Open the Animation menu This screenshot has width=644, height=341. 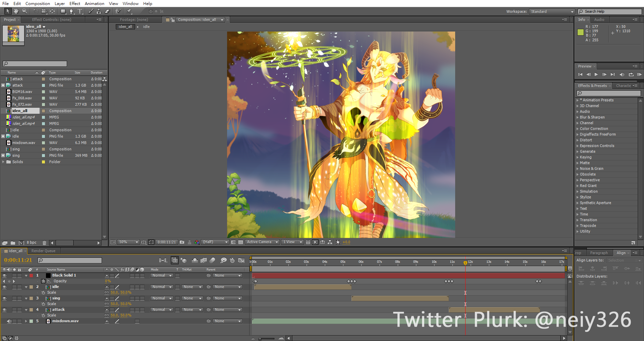click(94, 3)
